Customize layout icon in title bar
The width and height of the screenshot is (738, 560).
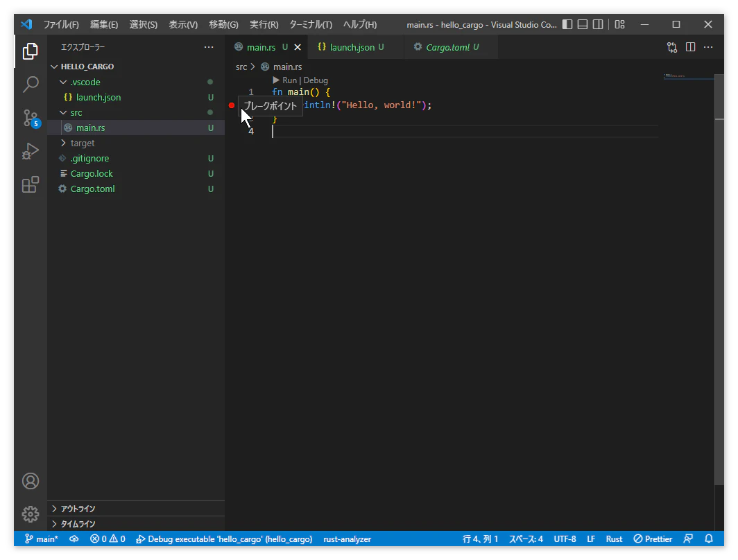(620, 24)
